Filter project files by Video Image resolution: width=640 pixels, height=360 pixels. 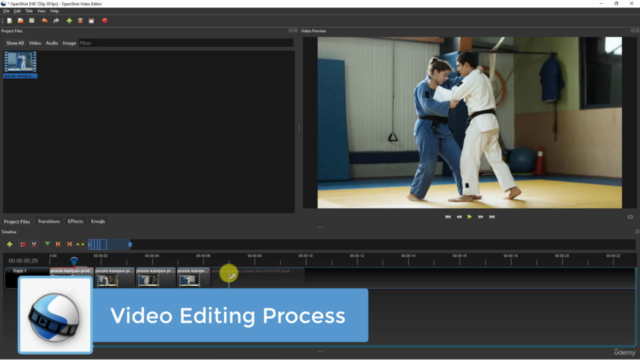tap(35, 43)
